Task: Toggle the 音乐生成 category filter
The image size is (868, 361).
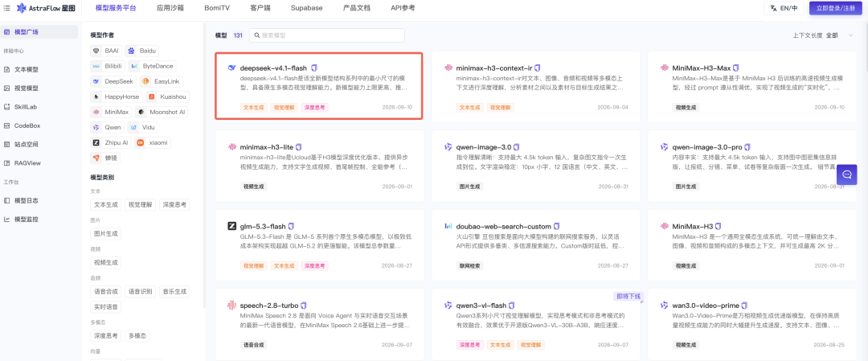Action: point(175,291)
